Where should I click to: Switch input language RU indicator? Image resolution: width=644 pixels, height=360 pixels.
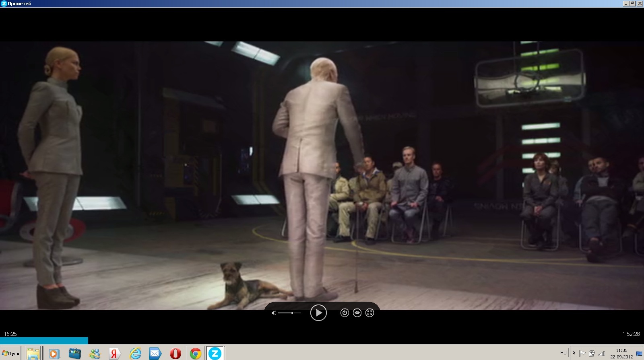pos(563,353)
